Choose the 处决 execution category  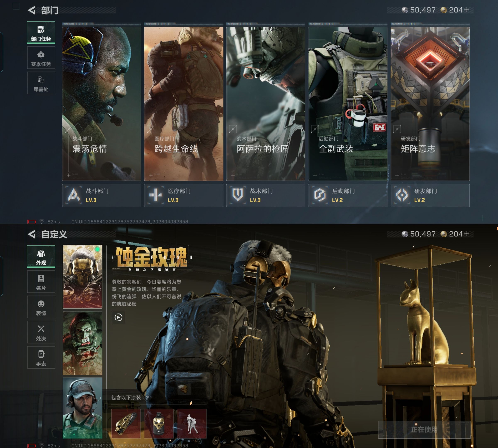click(41, 332)
